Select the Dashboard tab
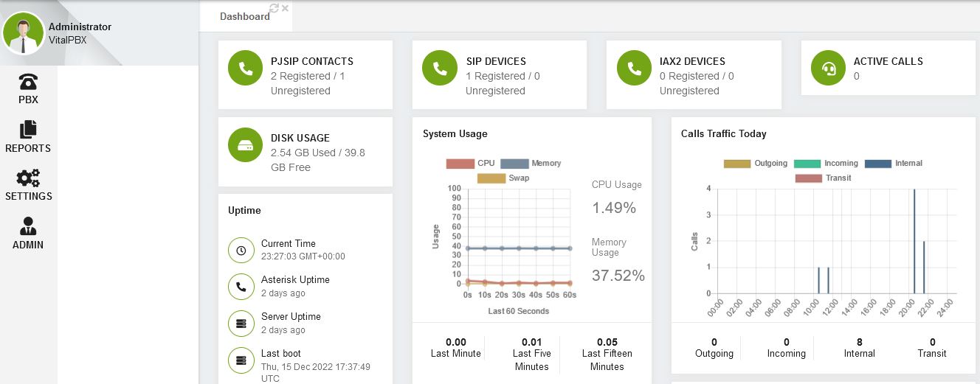The width and height of the screenshot is (980, 384). click(244, 16)
